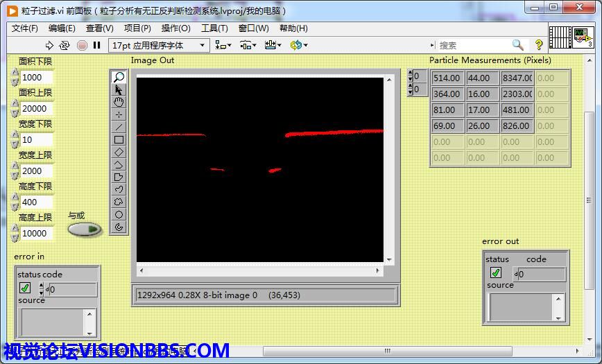Viewport: 602px width, 364px height.
Task: Select the Zoom magnifier tool
Action: [x=119, y=77]
